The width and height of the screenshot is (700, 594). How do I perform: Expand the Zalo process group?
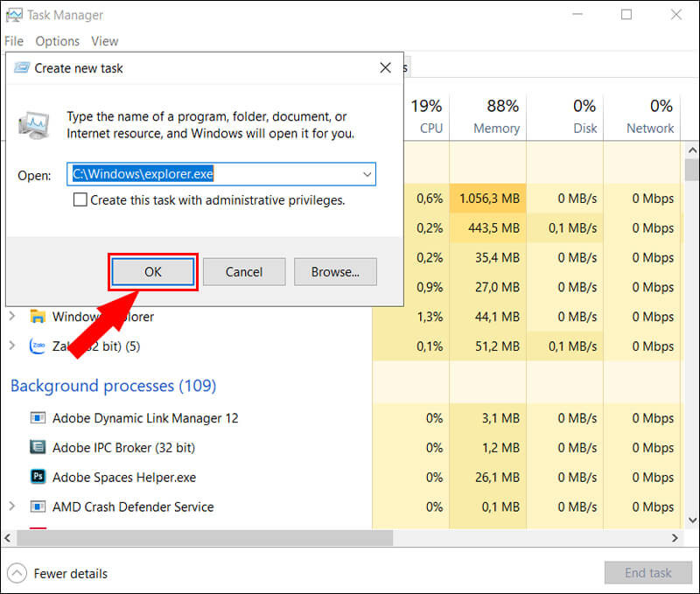12,346
